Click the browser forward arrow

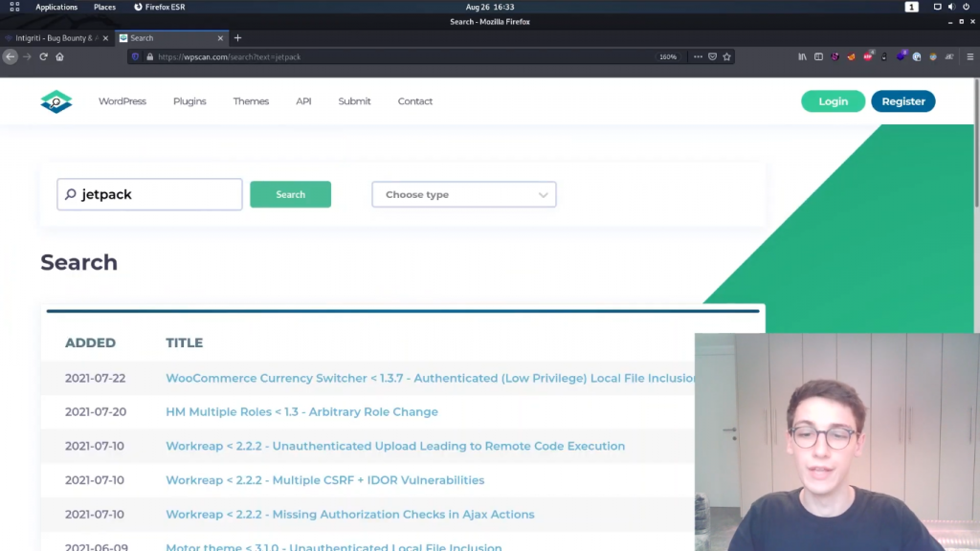pos(27,56)
